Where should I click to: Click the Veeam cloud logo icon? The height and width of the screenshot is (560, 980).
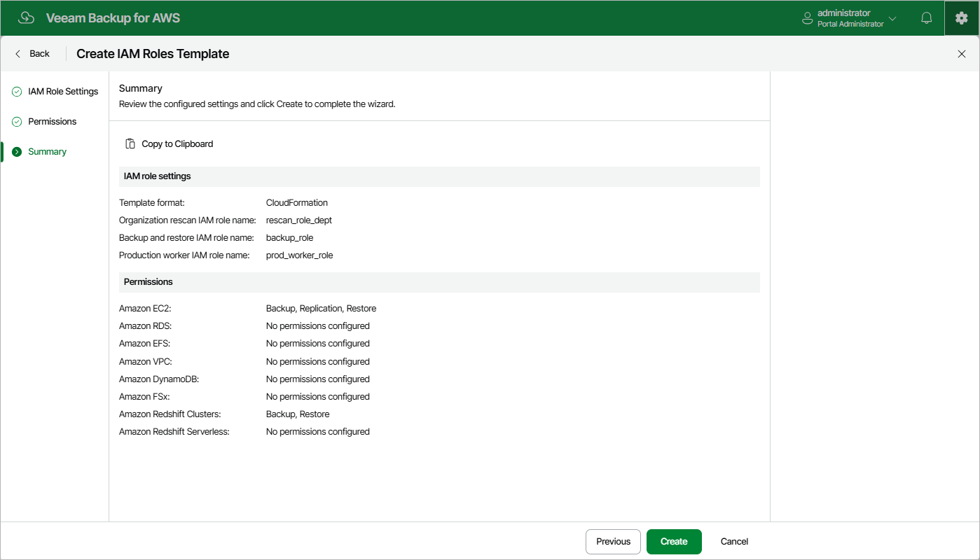(26, 18)
